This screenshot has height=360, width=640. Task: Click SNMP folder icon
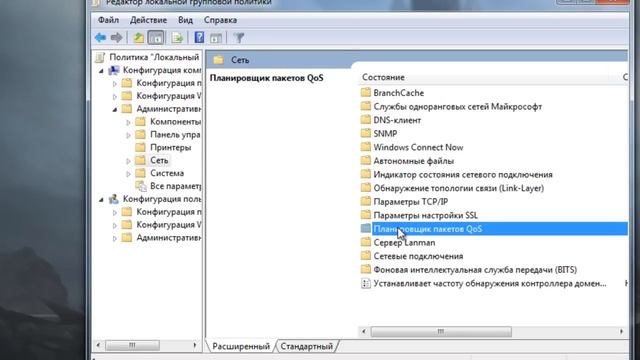click(366, 133)
